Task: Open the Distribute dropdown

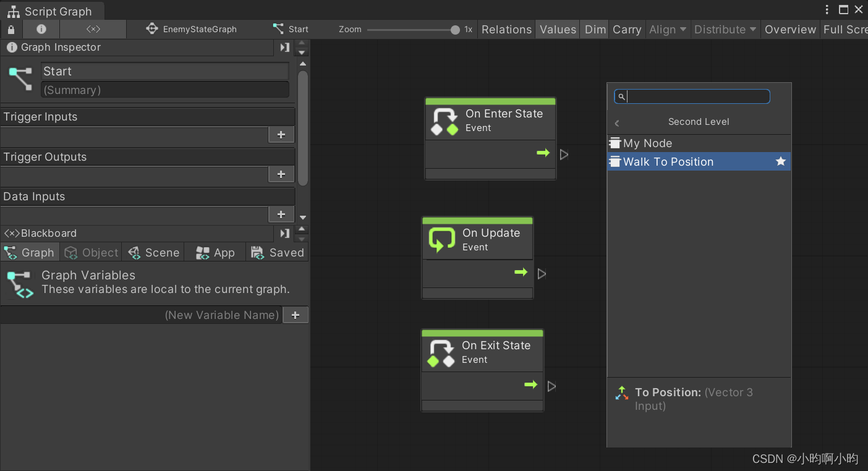Action: coord(724,29)
